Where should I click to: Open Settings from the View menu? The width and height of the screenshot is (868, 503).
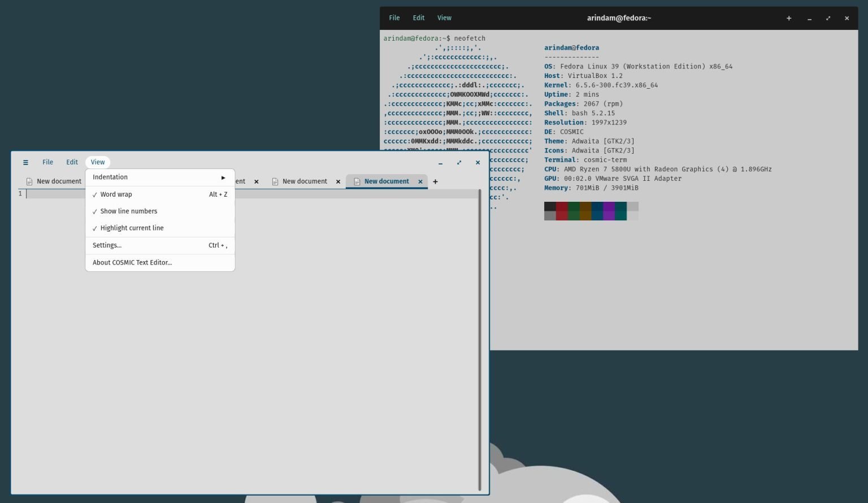pyautogui.click(x=107, y=245)
